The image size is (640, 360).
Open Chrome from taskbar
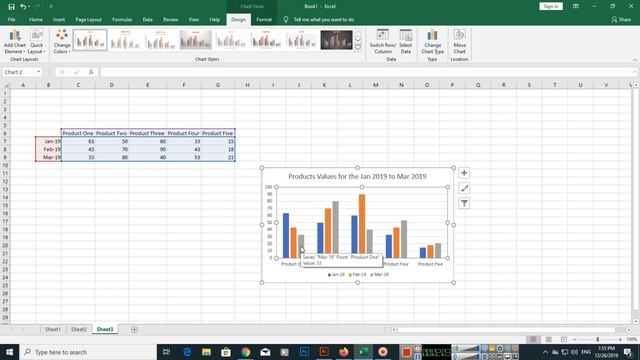(x=246, y=352)
